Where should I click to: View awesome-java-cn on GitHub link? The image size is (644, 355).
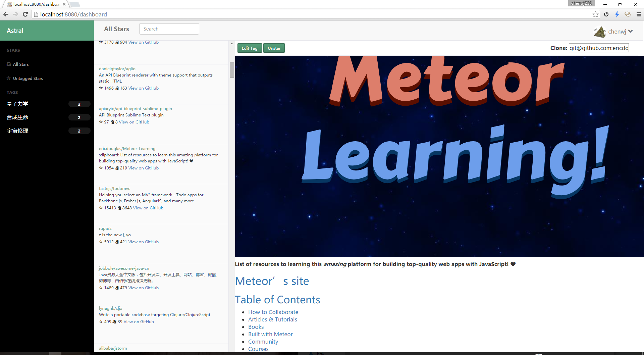pyautogui.click(x=143, y=288)
